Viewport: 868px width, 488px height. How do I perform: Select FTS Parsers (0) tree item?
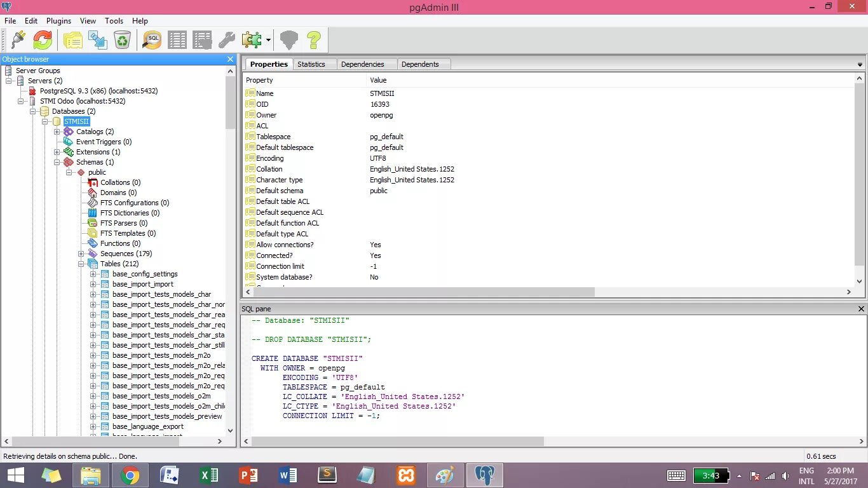(x=124, y=223)
